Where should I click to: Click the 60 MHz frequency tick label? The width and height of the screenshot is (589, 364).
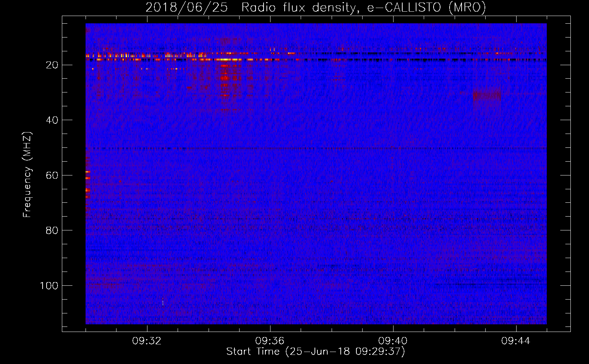coord(52,175)
